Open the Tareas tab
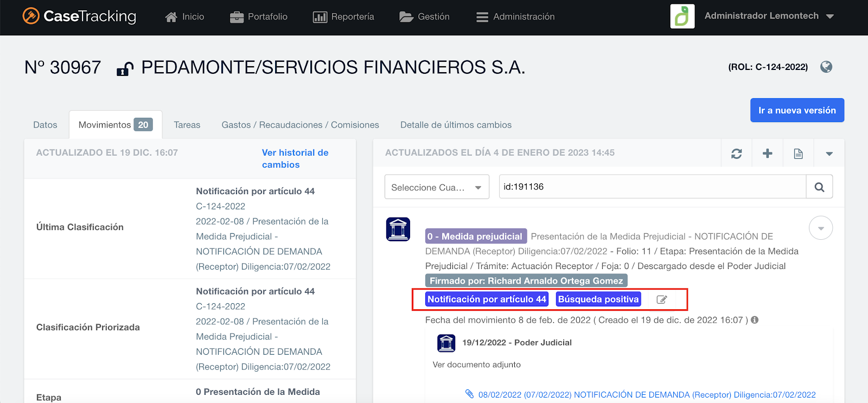This screenshot has width=868, height=403. pos(187,125)
